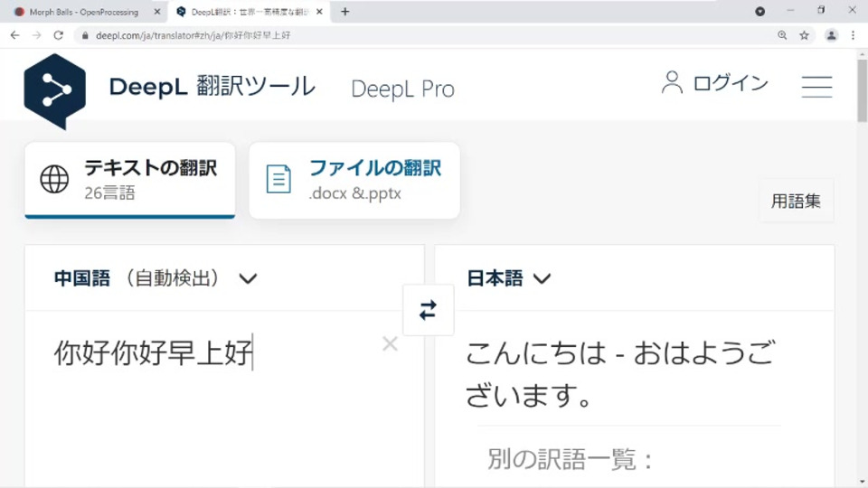868x488 pixels.
Task: Click the chevron next to 日本語
Action: pos(542,279)
